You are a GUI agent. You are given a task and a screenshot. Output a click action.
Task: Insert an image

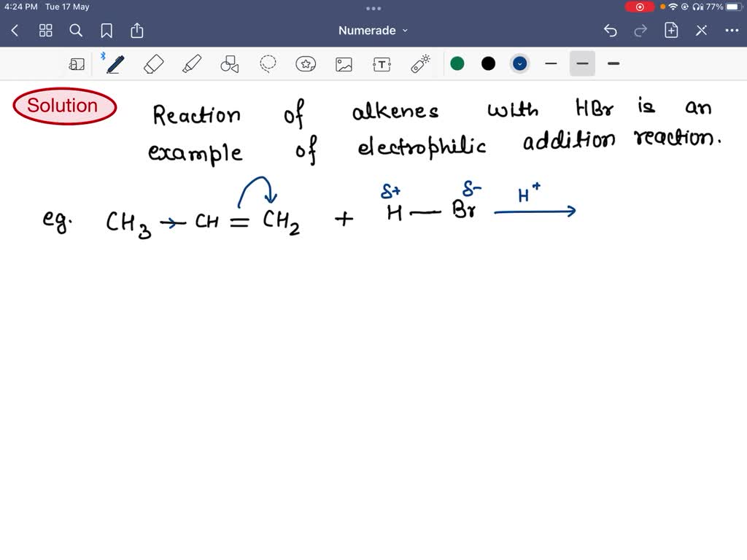344,63
